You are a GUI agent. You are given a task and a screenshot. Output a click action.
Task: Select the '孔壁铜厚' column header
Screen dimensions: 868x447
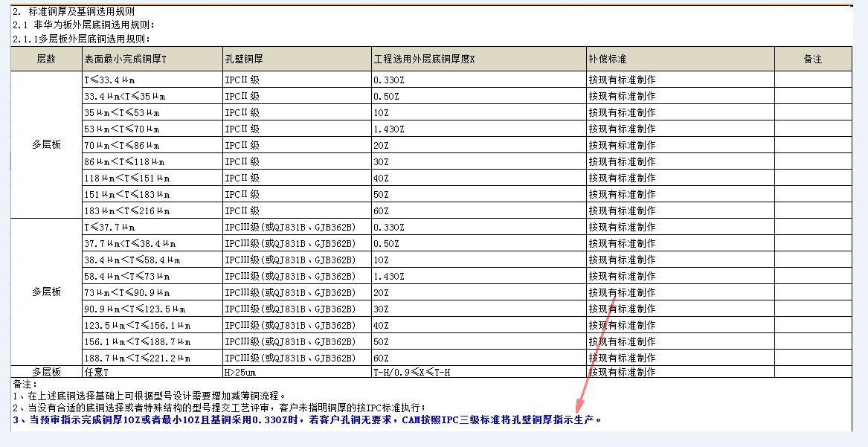(297, 59)
